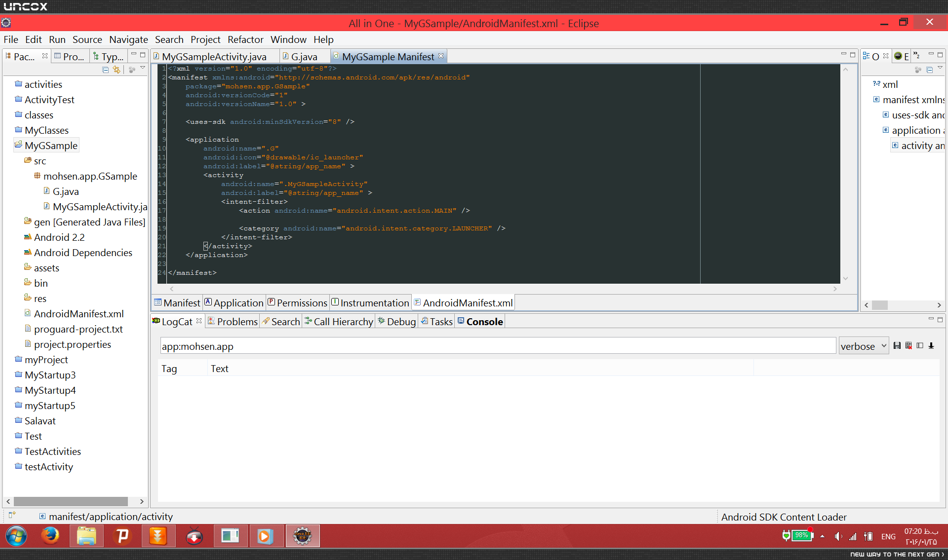Switch to the manifest Application page

tap(235, 303)
